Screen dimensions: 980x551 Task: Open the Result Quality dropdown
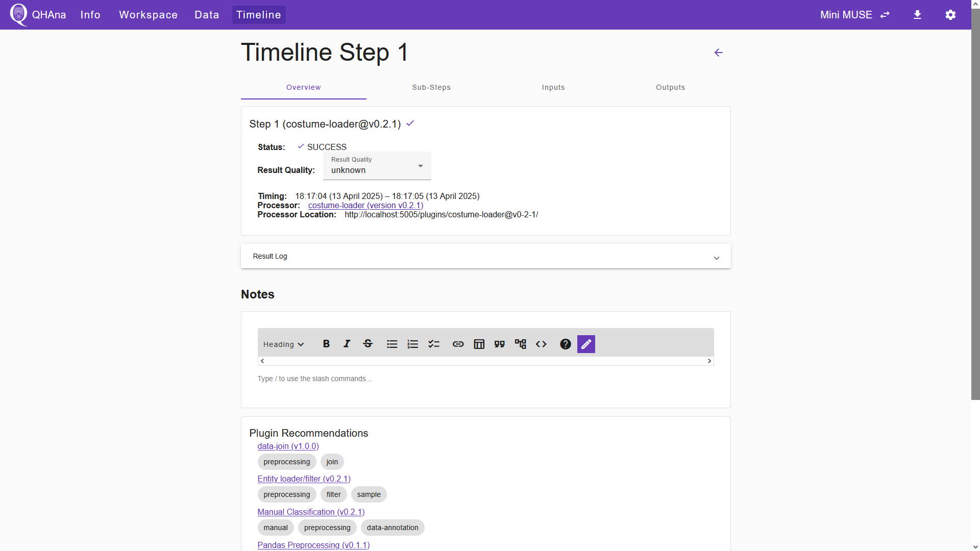tap(377, 166)
